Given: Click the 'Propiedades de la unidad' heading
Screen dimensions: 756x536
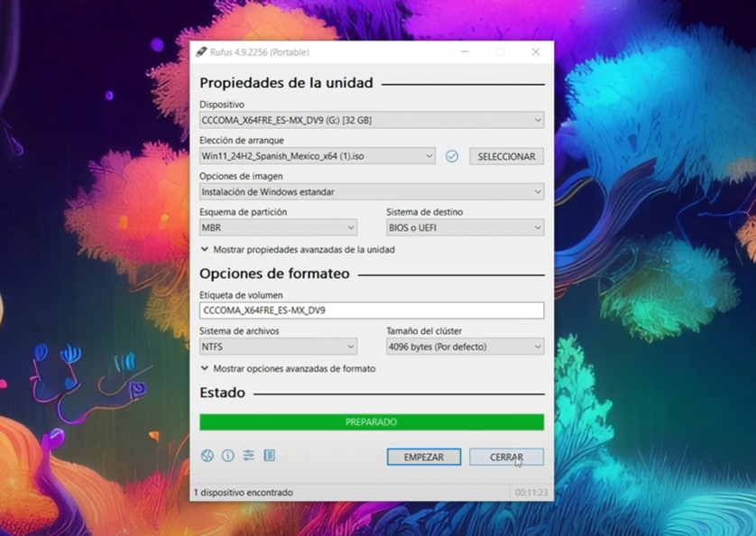Looking at the screenshot, I should point(286,83).
